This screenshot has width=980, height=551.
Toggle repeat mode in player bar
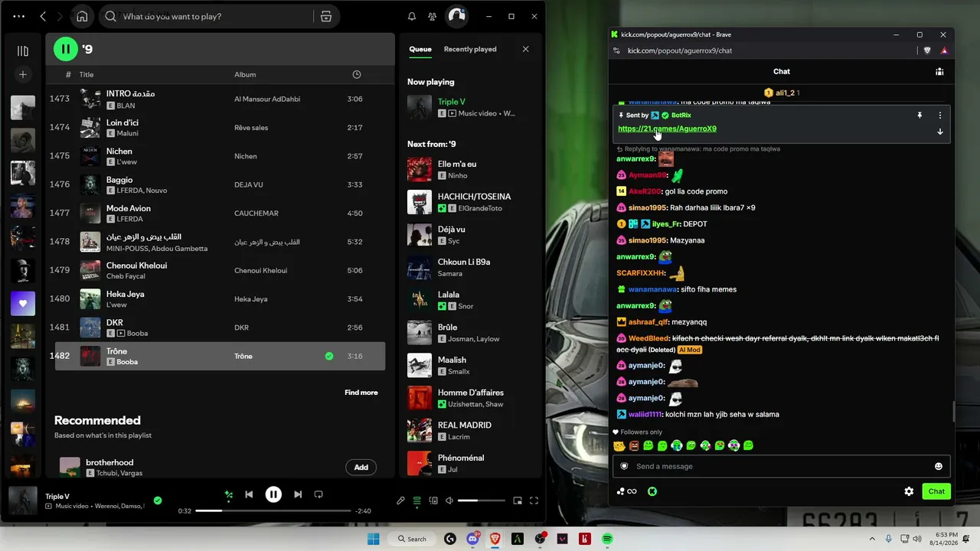coord(318,494)
